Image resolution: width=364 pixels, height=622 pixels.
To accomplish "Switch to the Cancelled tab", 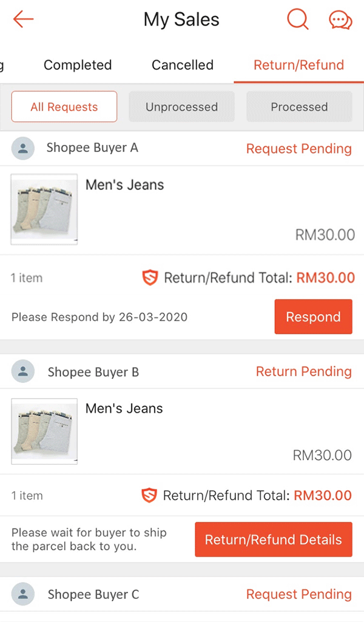I will [182, 65].
